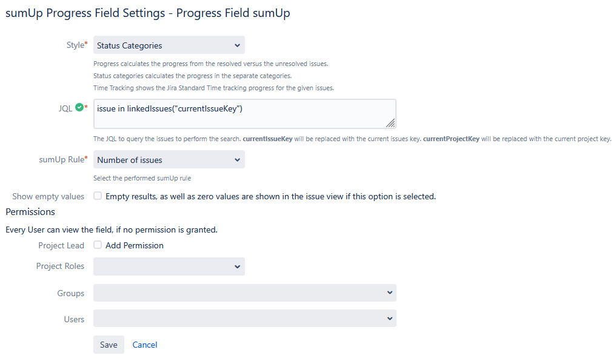
Task: Open the sumUp Rule dropdown
Action: click(x=169, y=160)
